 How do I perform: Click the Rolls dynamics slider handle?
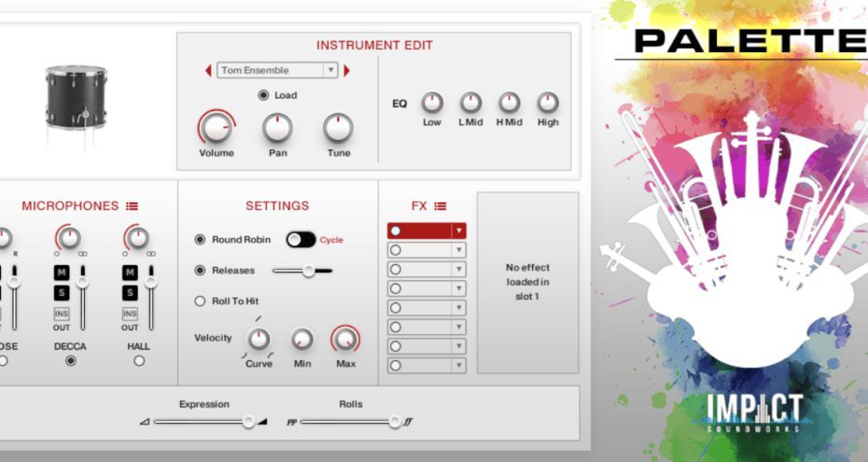pyautogui.click(x=395, y=422)
